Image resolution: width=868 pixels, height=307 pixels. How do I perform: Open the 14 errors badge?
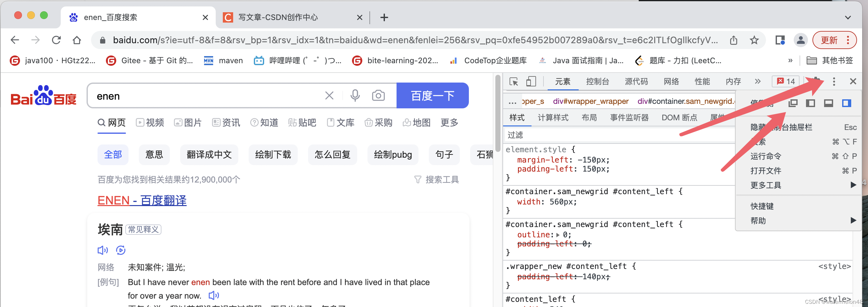[785, 82]
